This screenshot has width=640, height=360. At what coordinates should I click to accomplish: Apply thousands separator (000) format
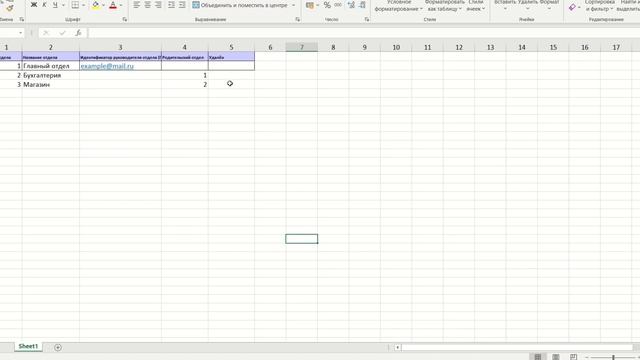(338, 5)
